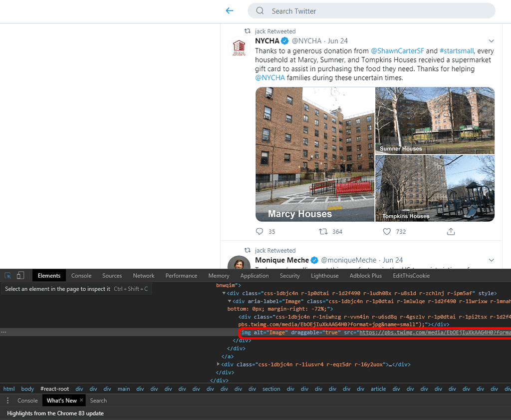
Task: Click the Highlights from Chrome 83 update text
Action: click(55, 413)
